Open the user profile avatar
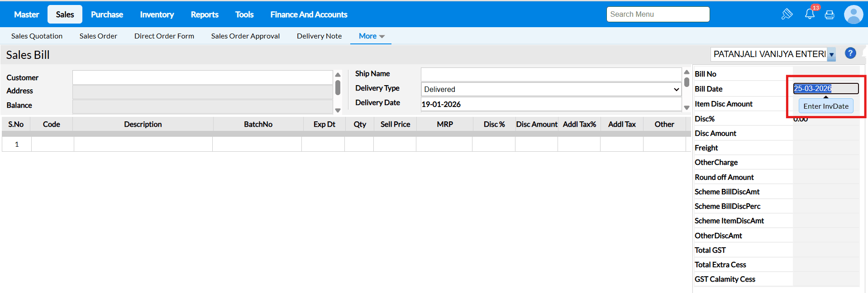This screenshot has width=868, height=293. point(854,14)
